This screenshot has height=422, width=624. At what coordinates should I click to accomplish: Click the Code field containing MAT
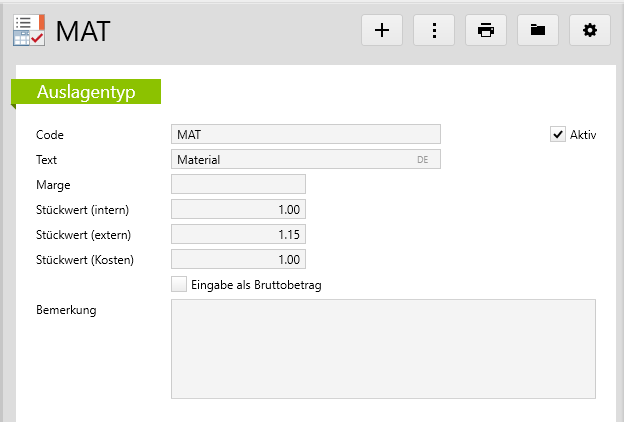(x=305, y=134)
